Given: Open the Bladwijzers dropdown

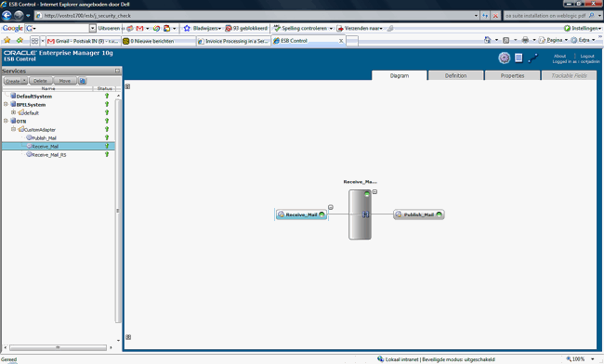Looking at the screenshot, I should coord(203,28).
